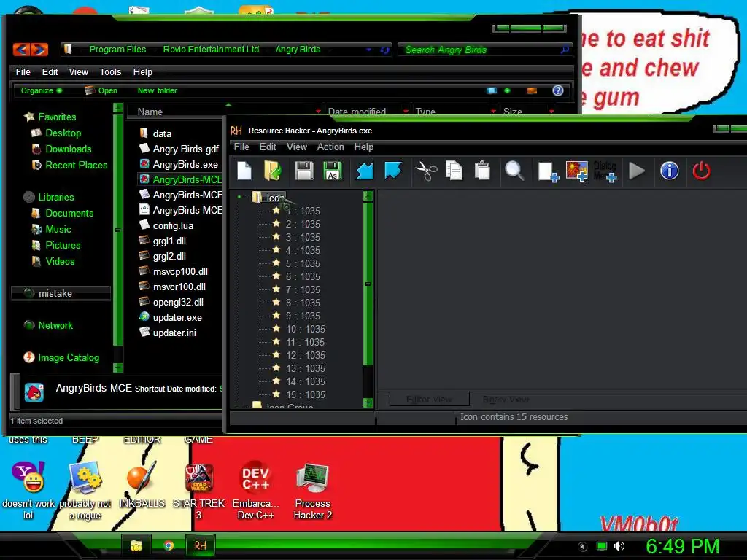Open Embarcadero Dev-C++ desktop icon
Image resolution: width=747 pixels, height=560 pixels.
coord(255,491)
